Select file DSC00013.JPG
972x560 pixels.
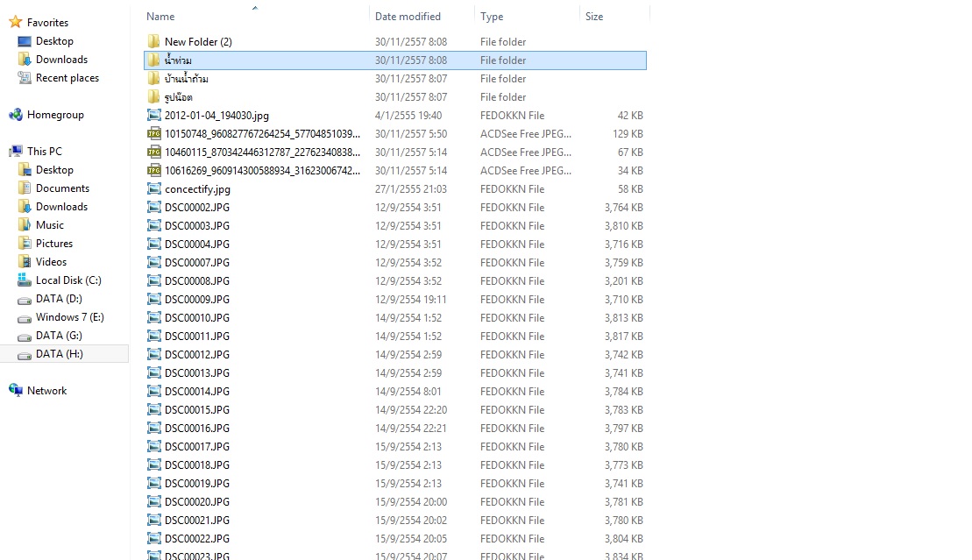[x=395, y=372]
